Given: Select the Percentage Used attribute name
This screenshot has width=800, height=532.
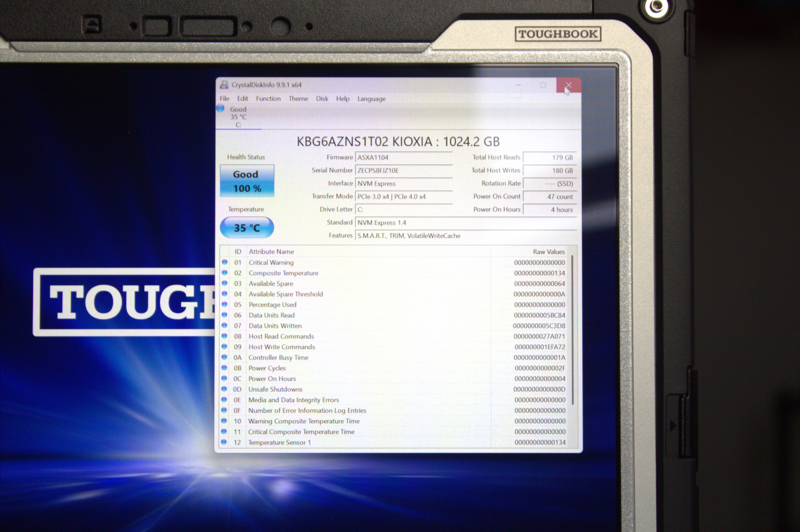Looking at the screenshot, I should [x=272, y=305].
